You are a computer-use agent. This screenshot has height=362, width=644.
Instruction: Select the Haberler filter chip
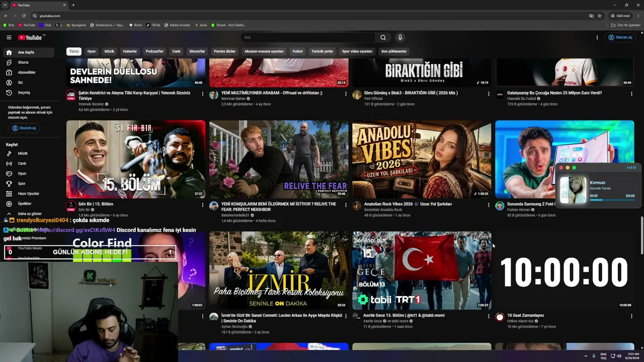pos(130,51)
